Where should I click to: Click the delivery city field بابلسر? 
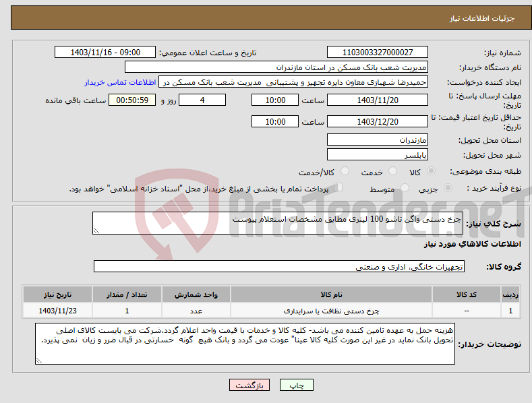tap(378, 155)
